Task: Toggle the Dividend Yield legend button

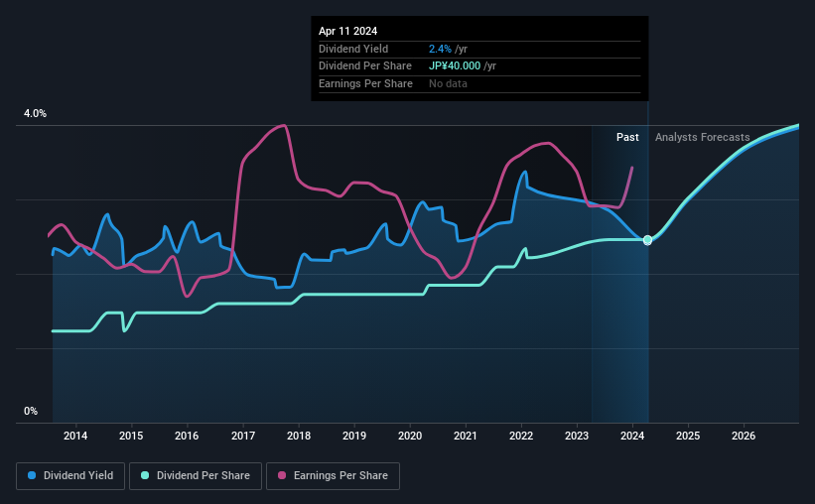Action: point(70,476)
